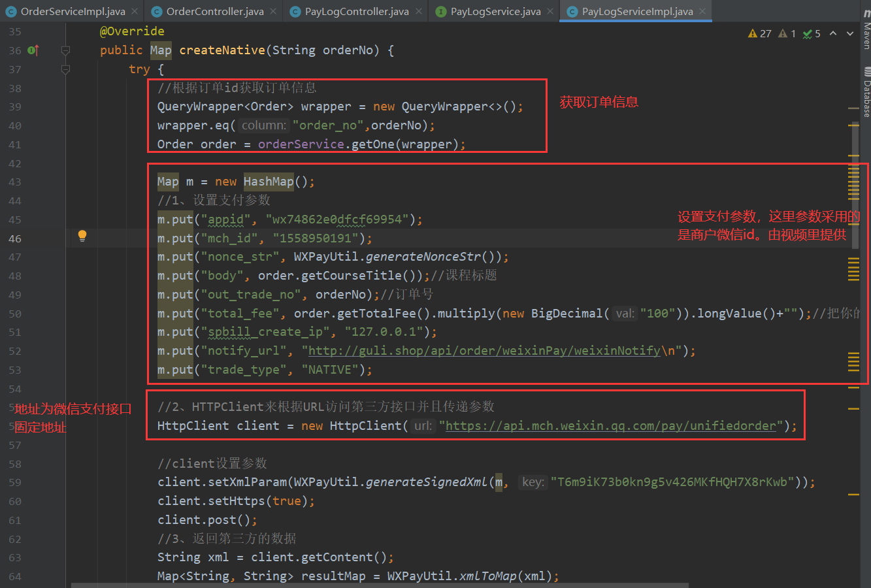Click the client.setHttps(true) statement
Image resolution: width=871 pixels, height=588 pixels.
tap(236, 501)
